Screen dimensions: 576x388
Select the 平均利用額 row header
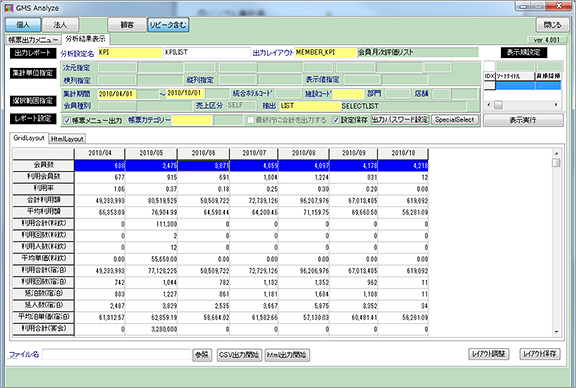(43, 212)
